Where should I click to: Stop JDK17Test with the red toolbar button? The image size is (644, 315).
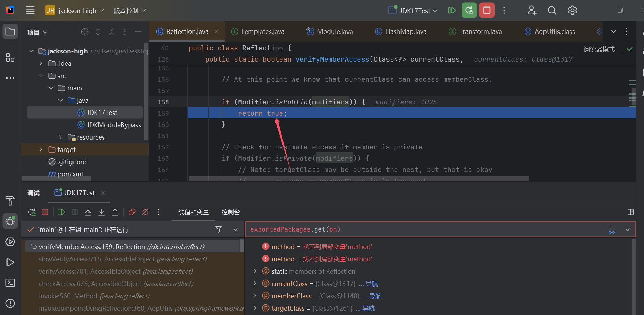point(487,10)
